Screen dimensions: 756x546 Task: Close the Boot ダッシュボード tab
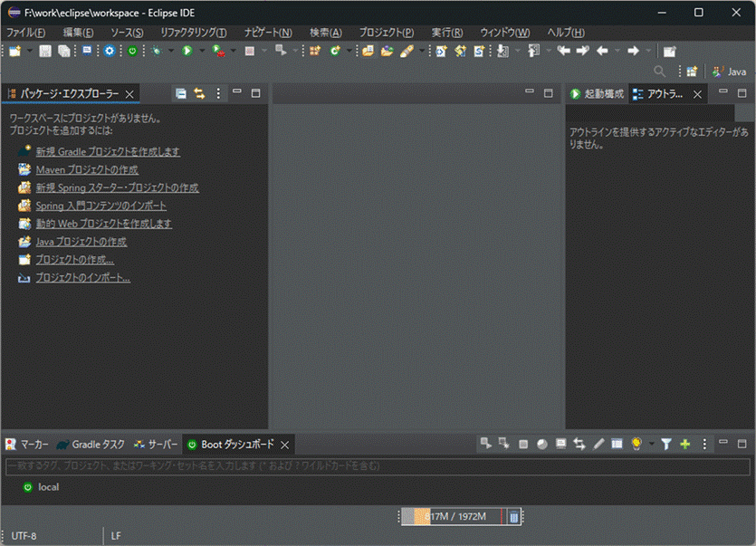[285, 445]
